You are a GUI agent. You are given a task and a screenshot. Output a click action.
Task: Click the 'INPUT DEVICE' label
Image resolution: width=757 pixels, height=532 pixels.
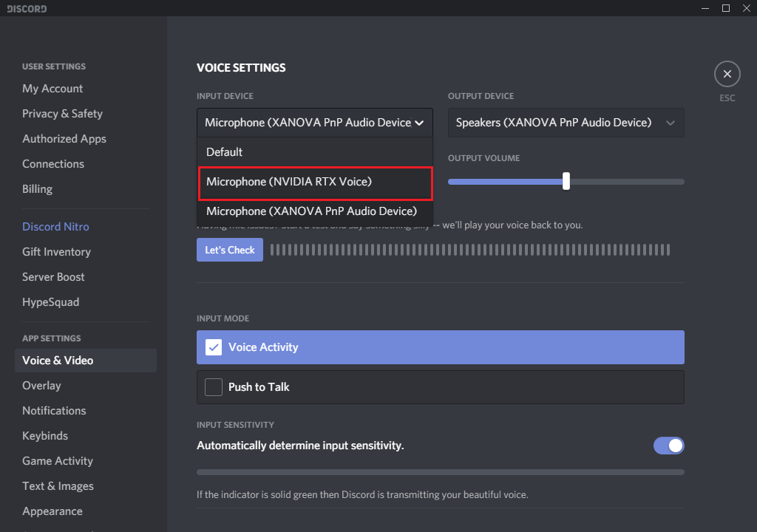(x=225, y=96)
